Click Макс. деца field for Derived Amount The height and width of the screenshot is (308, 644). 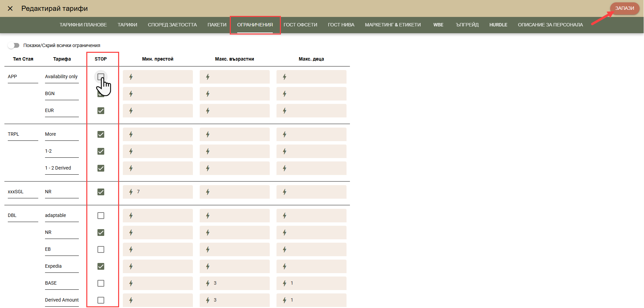click(311, 300)
